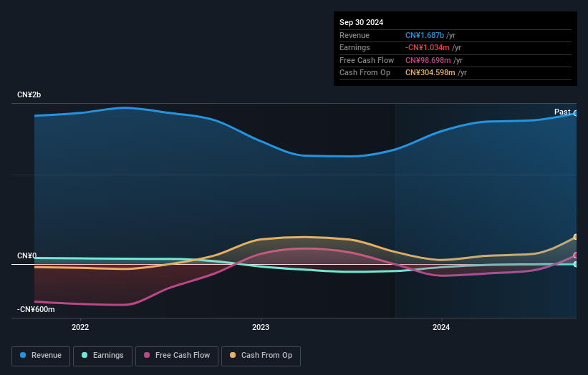Click the Past label on chart
The image size is (588, 375).
[x=562, y=112]
